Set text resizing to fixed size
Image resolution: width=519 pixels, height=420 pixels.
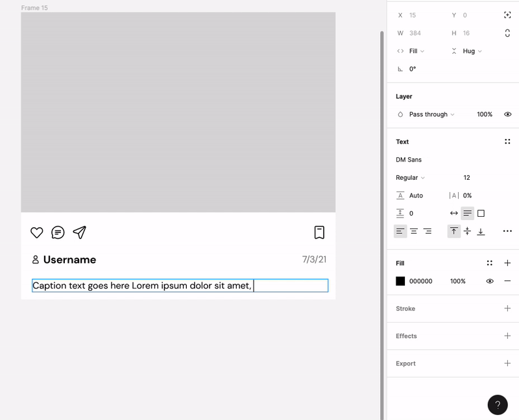coord(481,214)
